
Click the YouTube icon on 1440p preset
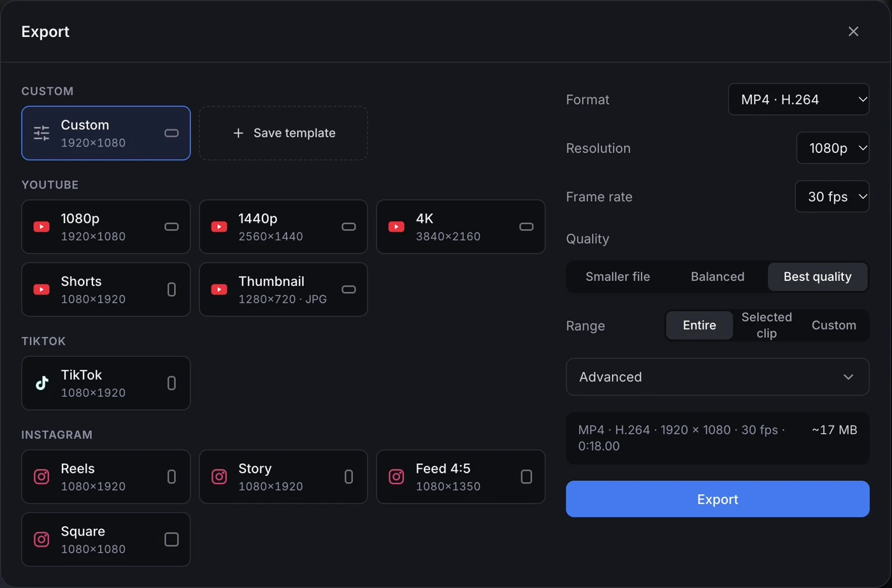pyautogui.click(x=219, y=227)
